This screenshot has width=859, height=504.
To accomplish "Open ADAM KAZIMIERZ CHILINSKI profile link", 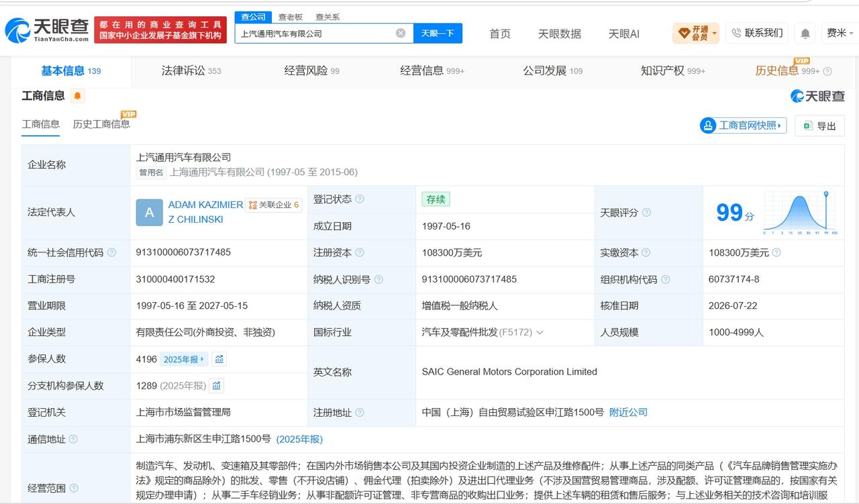I will point(205,212).
